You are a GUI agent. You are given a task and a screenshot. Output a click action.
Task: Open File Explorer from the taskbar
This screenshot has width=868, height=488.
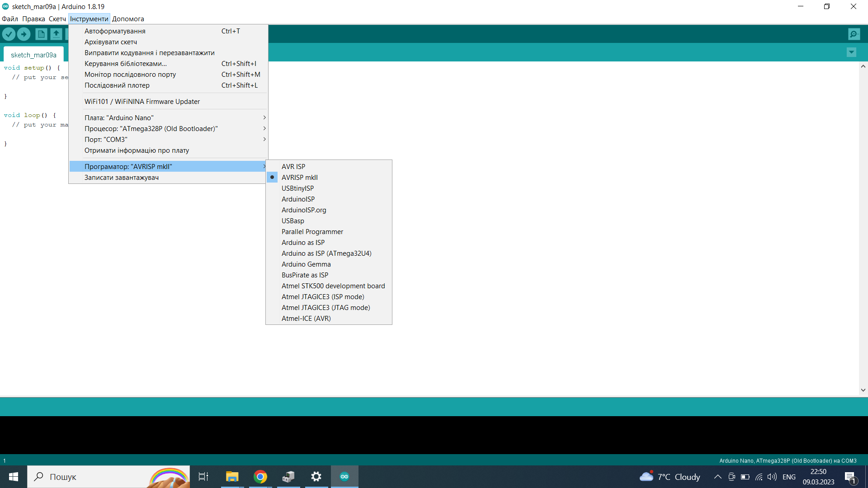232,477
